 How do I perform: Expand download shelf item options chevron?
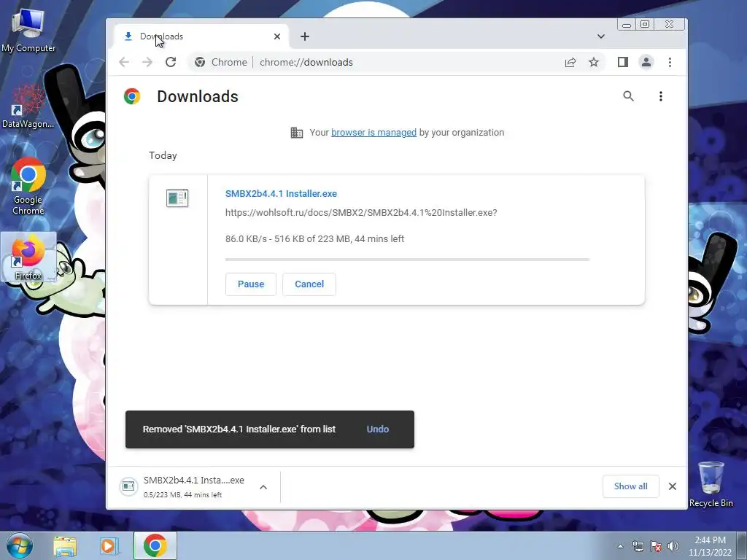pyautogui.click(x=263, y=487)
